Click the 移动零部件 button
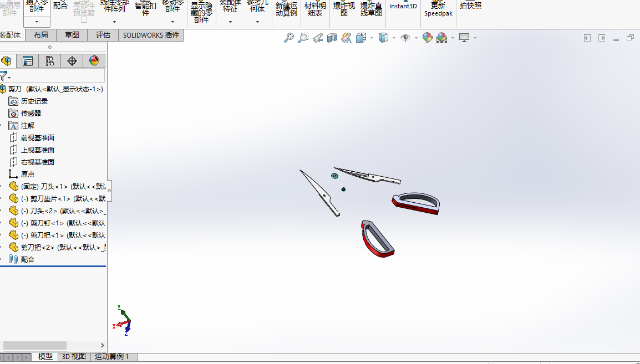This screenshot has width=640, height=364. [172, 7]
